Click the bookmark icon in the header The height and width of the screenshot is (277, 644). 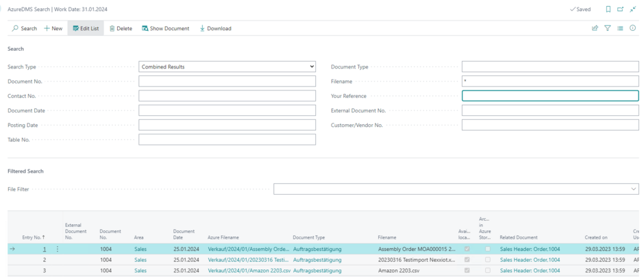point(608,10)
